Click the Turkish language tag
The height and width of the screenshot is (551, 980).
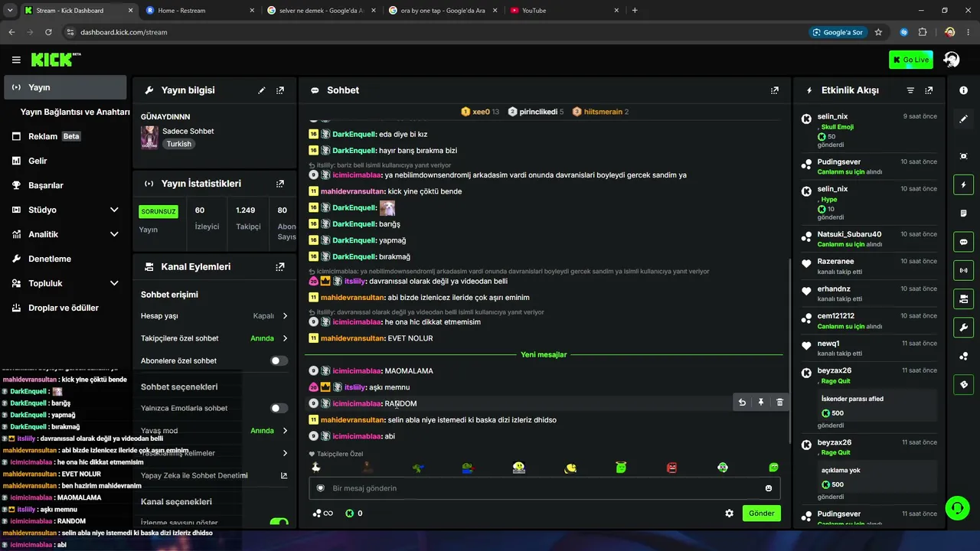(179, 144)
